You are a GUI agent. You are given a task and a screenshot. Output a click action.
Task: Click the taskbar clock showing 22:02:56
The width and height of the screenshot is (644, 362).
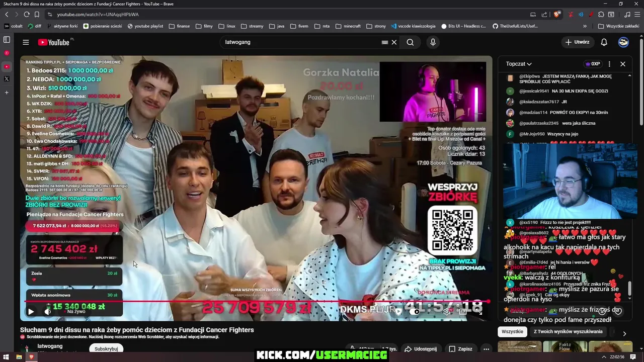pyautogui.click(x=617, y=357)
